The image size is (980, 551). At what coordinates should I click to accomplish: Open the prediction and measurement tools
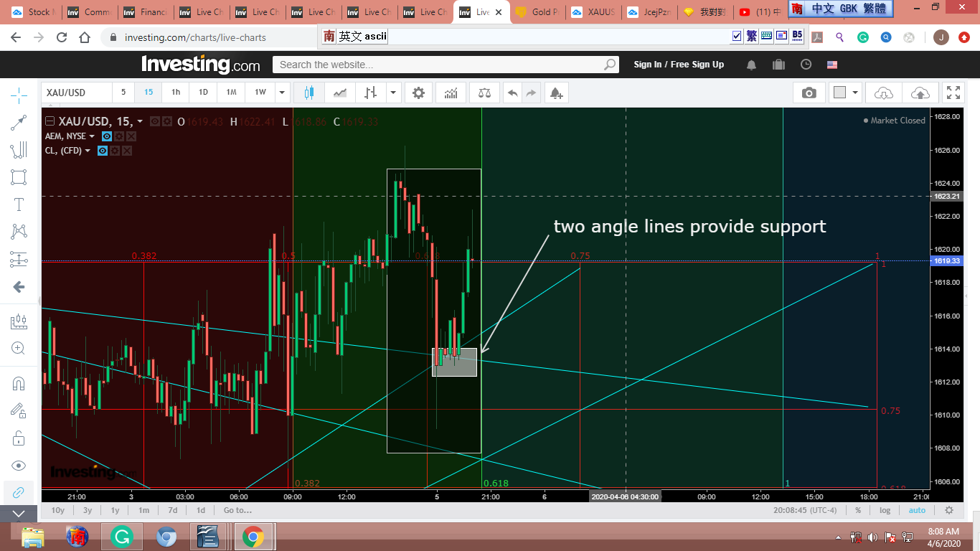pyautogui.click(x=19, y=259)
